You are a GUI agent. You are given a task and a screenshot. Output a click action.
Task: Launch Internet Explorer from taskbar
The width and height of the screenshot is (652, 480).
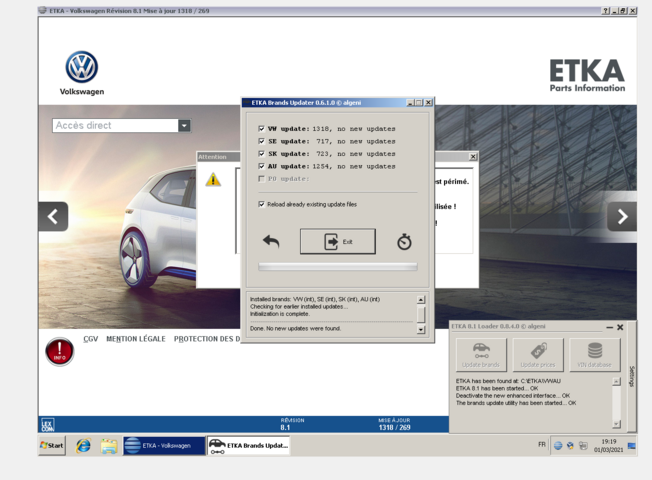point(83,445)
